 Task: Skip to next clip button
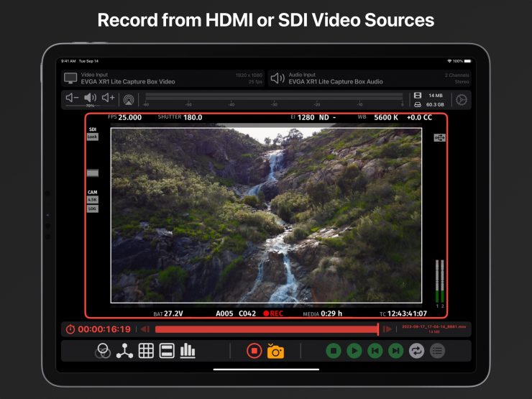395,351
